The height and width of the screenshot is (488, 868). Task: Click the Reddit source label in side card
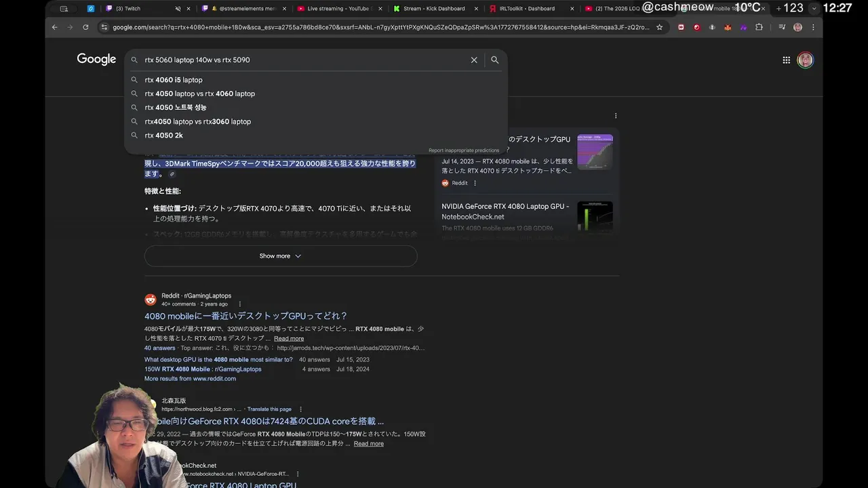coord(459,183)
